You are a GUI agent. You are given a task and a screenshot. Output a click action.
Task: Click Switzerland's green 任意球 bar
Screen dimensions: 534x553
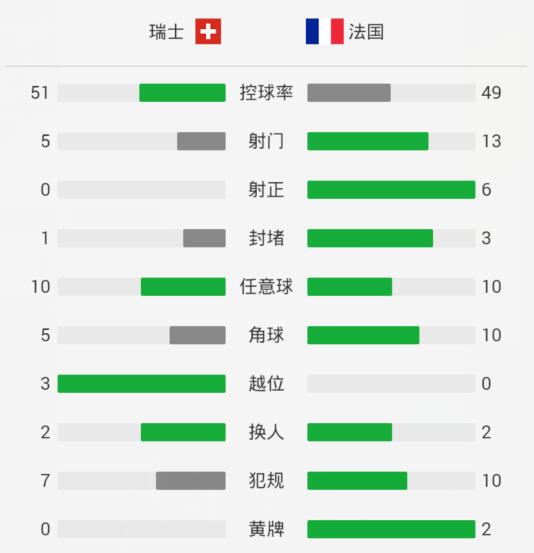click(183, 287)
